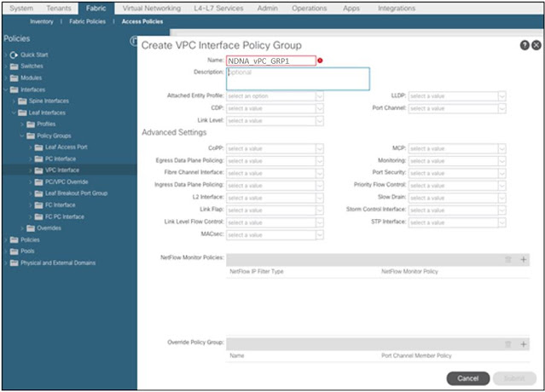Go to the Fabric Policies submenu
Viewport: 545px width, 392px height.
[87, 21]
